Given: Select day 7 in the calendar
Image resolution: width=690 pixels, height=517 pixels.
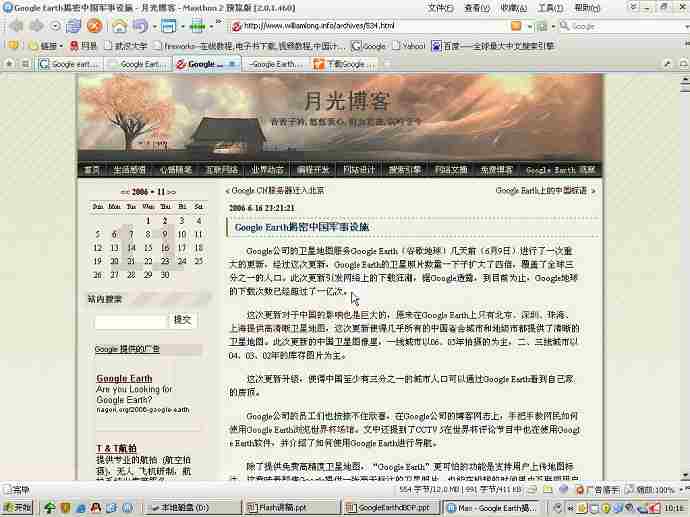Looking at the screenshot, I should [x=131, y=234].
